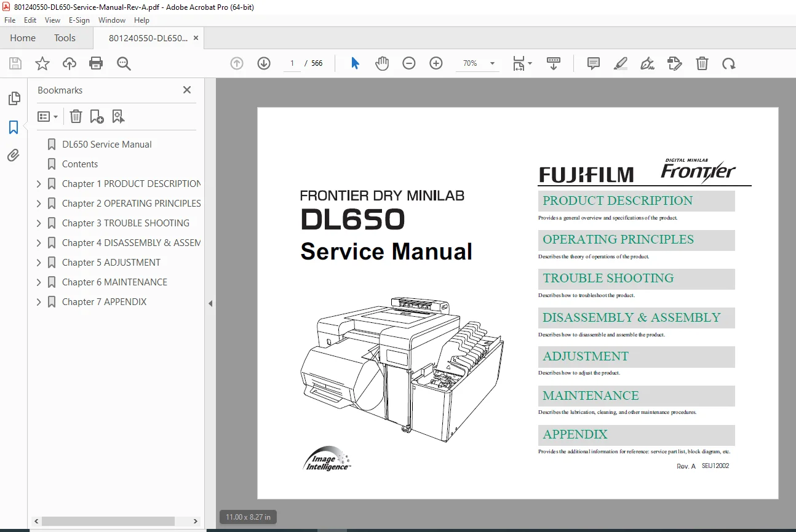Open the zoom level dropdown arrow
This screenshot has height=532, width=796.
coord(492,63)
